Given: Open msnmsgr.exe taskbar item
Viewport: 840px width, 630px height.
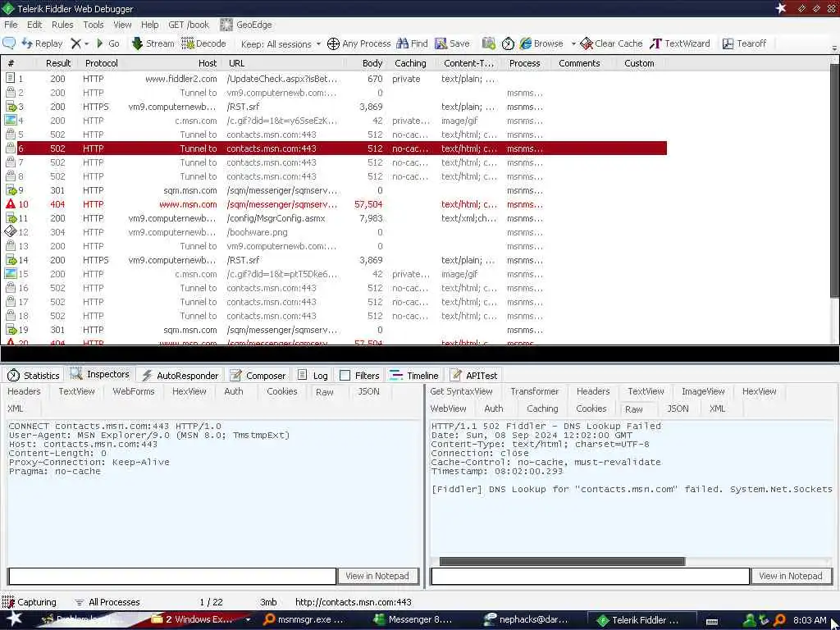Looking at the screenshot, I should click(304, 620).
